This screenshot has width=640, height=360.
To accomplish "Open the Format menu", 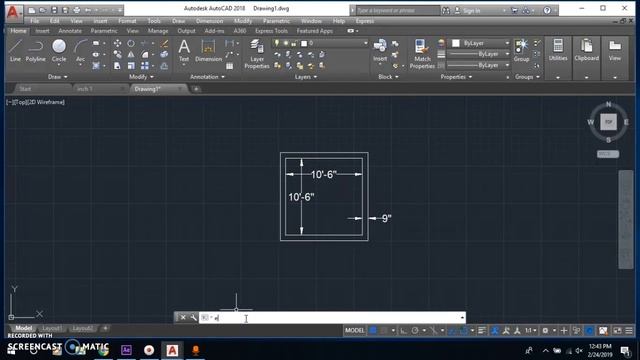I will 127,21.
